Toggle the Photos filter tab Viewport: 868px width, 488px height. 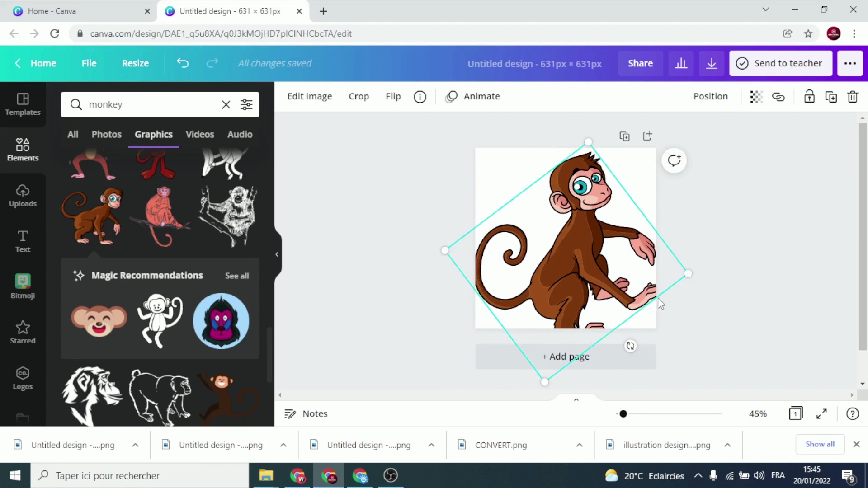point(106,134)
